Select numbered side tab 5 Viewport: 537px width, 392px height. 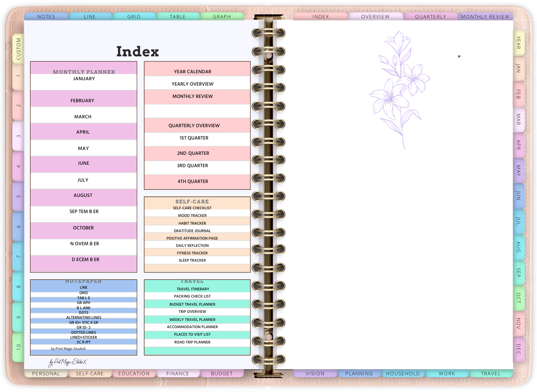(x=18, y=196)
